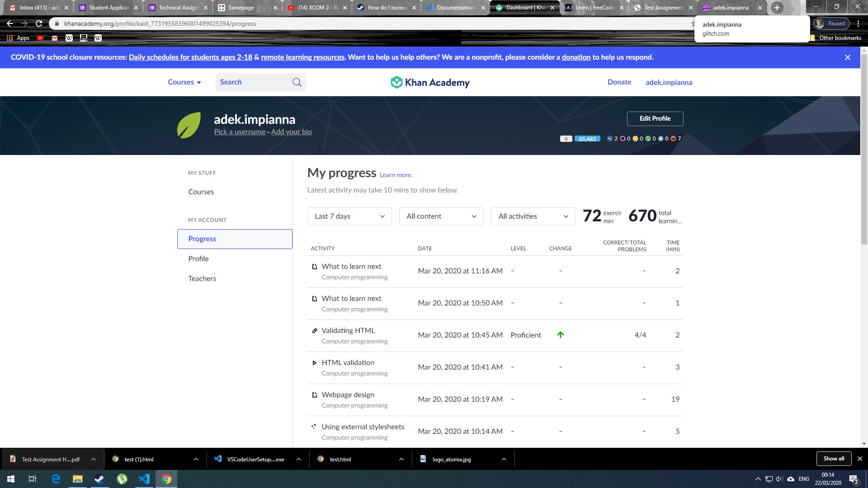The width and height of the screenshot is (868, 488).
Task: Click the Using external stylesheets icon
Action: coord(314,426)
